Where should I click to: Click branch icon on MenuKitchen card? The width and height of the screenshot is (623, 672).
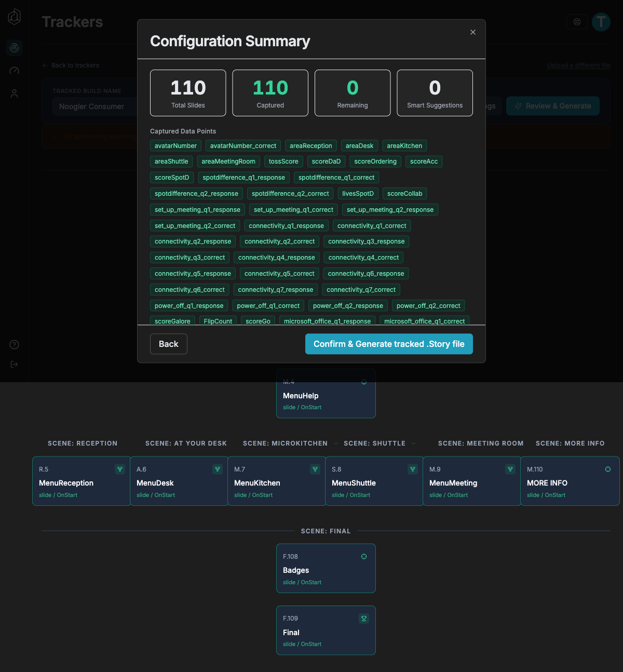click(315, 469)
